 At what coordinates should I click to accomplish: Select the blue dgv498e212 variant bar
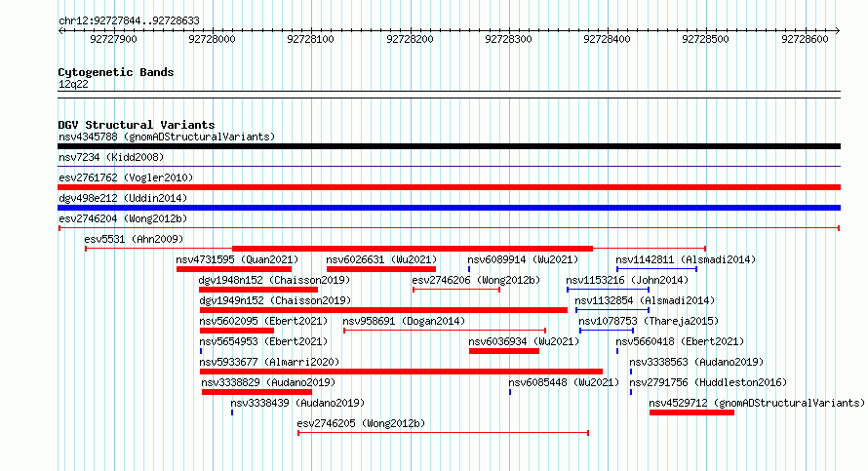point(449,208)
